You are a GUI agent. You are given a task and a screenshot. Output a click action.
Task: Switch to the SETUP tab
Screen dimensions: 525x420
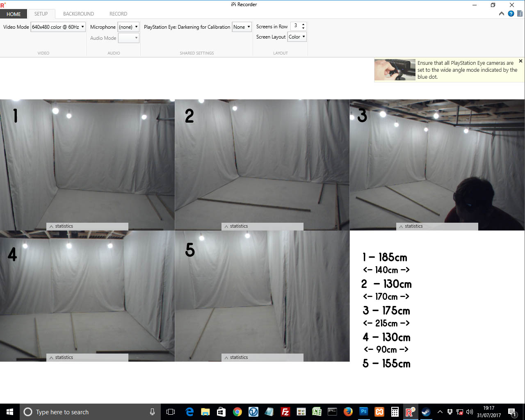point(41,14)
